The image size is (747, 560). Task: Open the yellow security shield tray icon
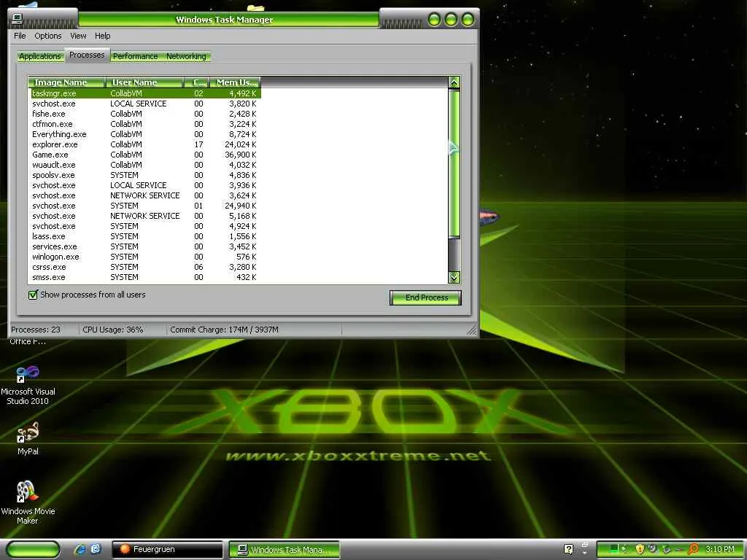[640, 549]
